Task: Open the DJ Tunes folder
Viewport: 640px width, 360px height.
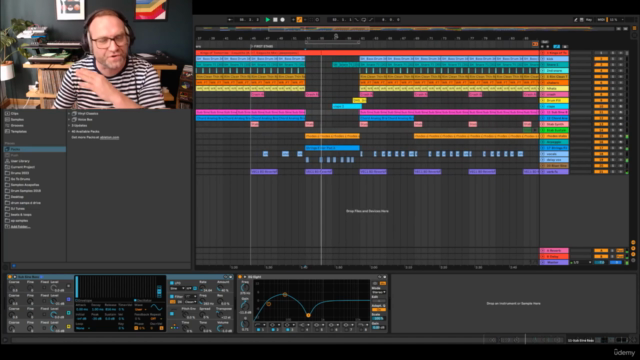Action: tap(18, 209)
